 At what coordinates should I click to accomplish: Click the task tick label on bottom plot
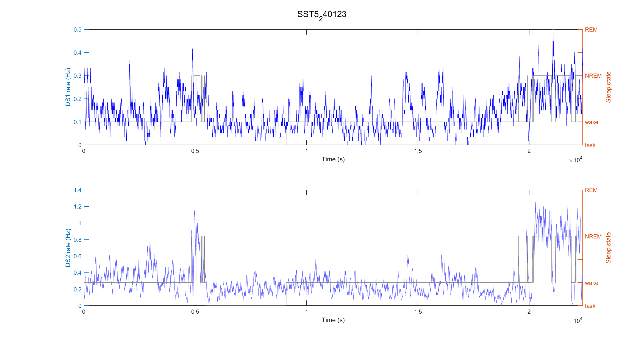click(590, 306)
